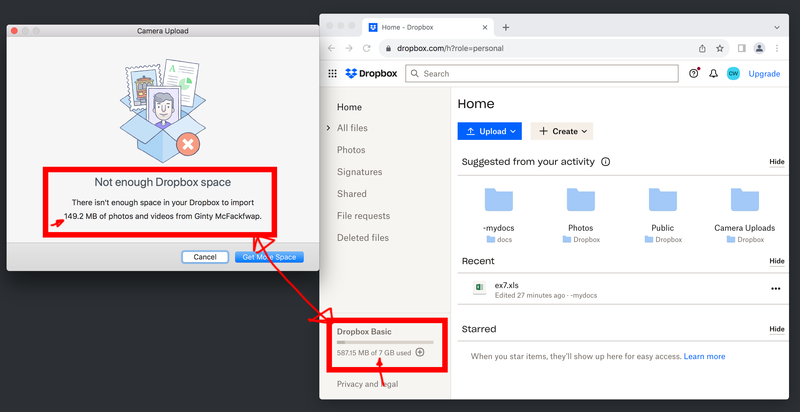Open the help question mark icon
The width and height of the screenshot is (800, 412).
click(693, 73)
